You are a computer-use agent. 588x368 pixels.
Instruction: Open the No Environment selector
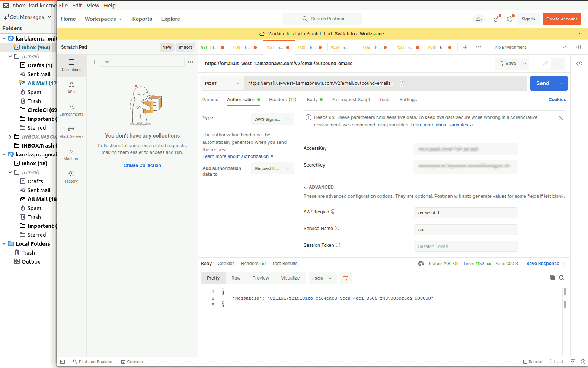530,47
